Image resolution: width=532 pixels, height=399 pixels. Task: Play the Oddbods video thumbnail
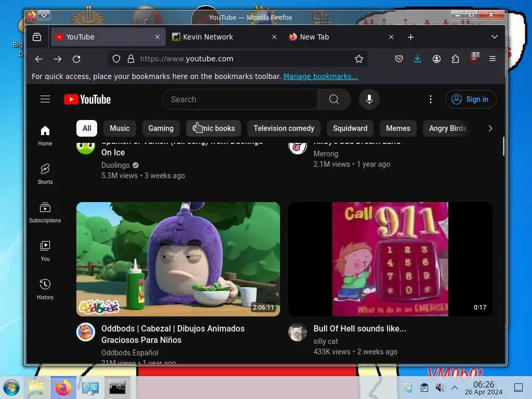coord(178,259)
